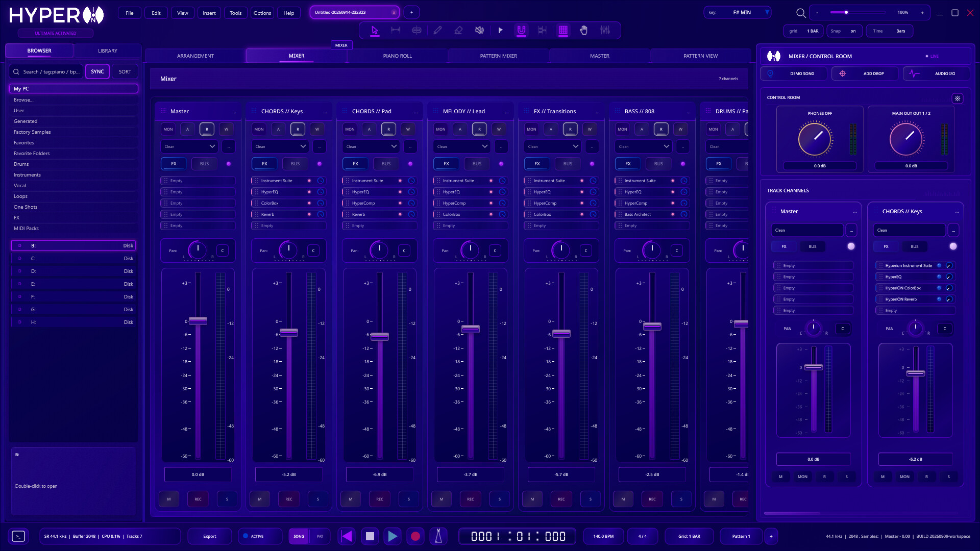Open the PATTERN MIXER tab
This screenshot has height=551, width=980.
[498, 56]
